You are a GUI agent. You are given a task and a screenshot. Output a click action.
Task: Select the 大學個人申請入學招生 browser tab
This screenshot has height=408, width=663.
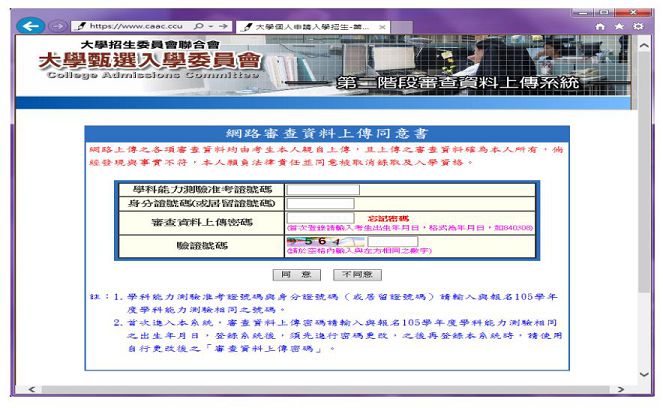click(312, 27)
